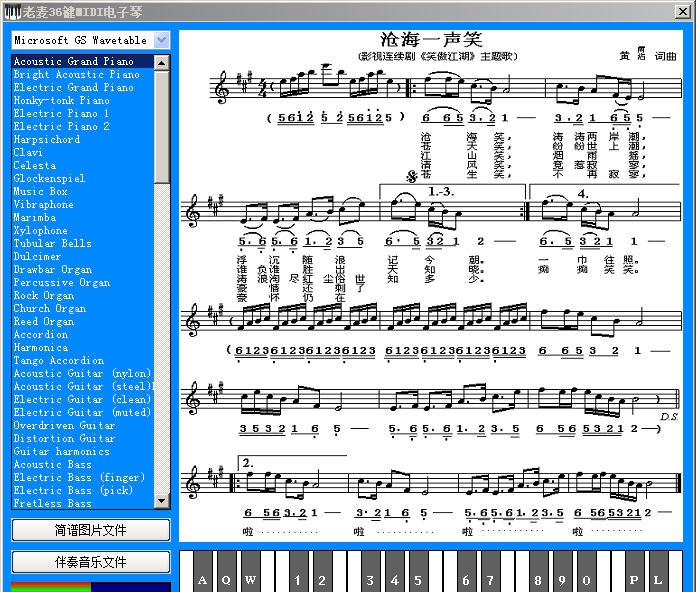The height and width of the screenshot is (592, 696).
Task: Open 简谱图片文件 button
Action: pos(91,530)
